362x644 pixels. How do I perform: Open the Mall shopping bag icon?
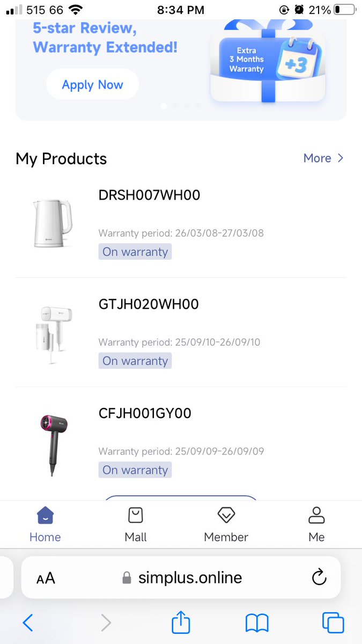[136, 515]
